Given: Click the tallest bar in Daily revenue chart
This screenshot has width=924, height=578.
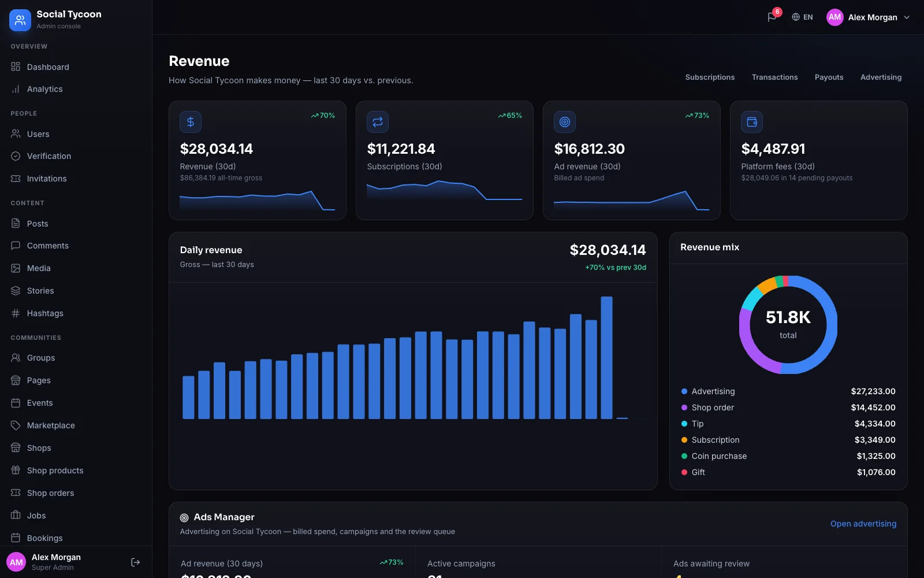Looking at the screenshot, I should tap(606, 358).
